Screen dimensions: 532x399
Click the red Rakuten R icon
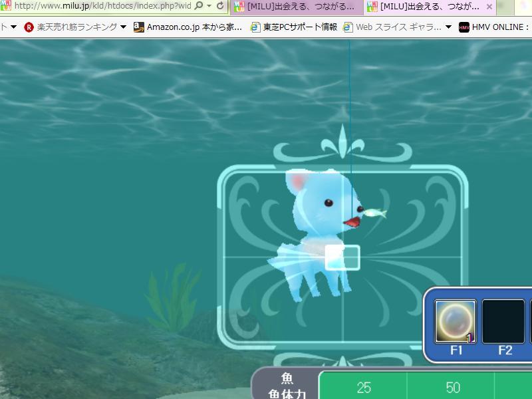click(x=29, y=27)
